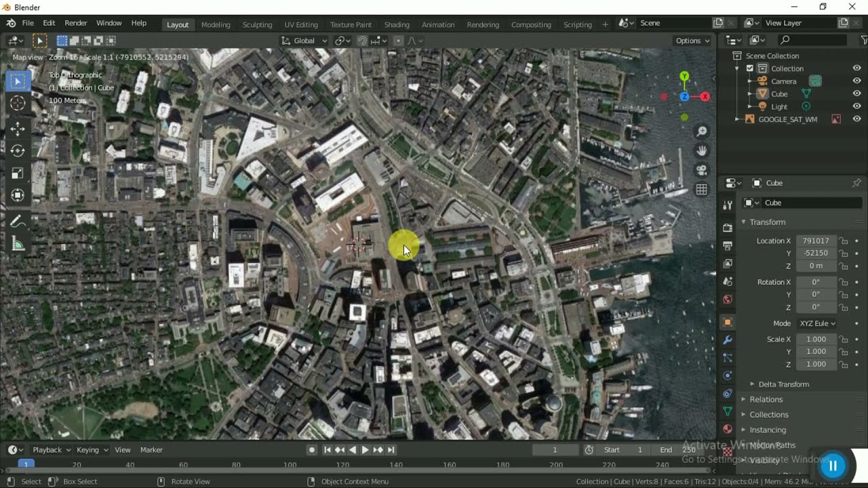Choose the Rotate tool
Image resolution: width=868 pixels, height=488 pixels.
[x=18, y=151]
